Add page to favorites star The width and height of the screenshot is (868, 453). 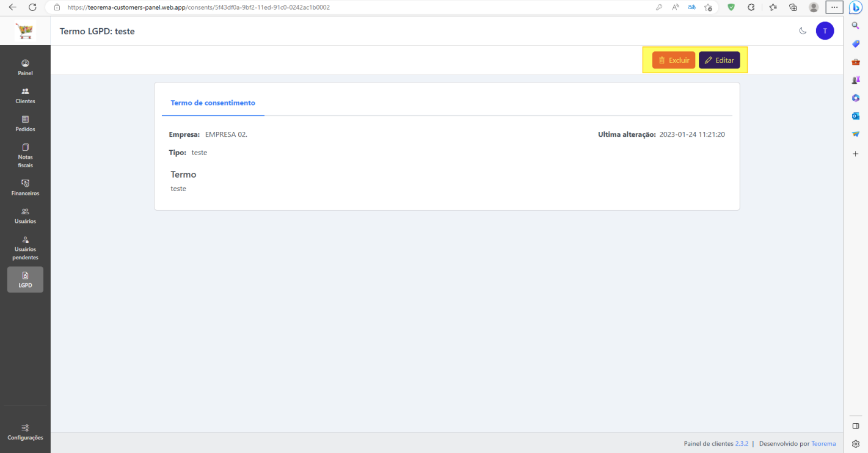tap(708, 7)
